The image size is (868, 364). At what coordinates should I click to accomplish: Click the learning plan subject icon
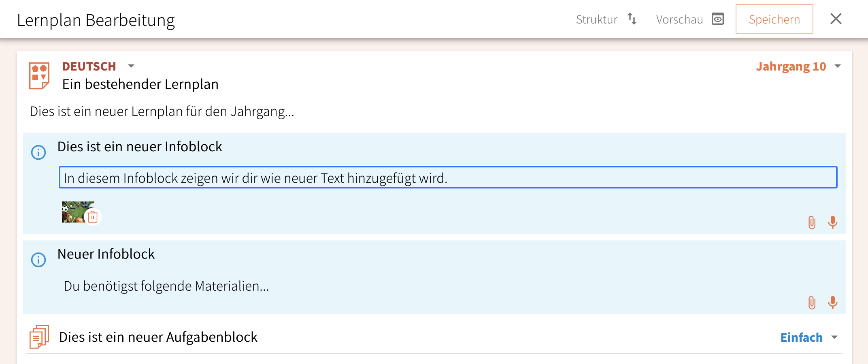[x=39, y=75]
